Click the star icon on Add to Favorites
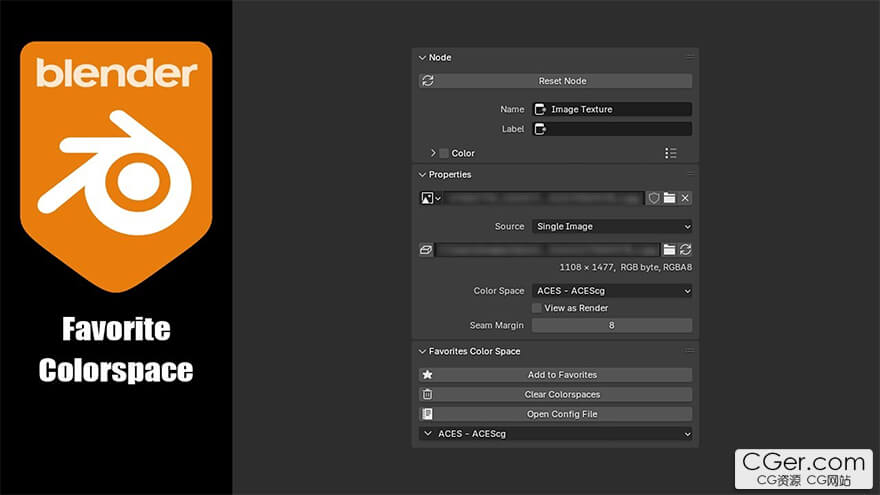Screen dimensions: 880x495 click(x=427, y=374)
